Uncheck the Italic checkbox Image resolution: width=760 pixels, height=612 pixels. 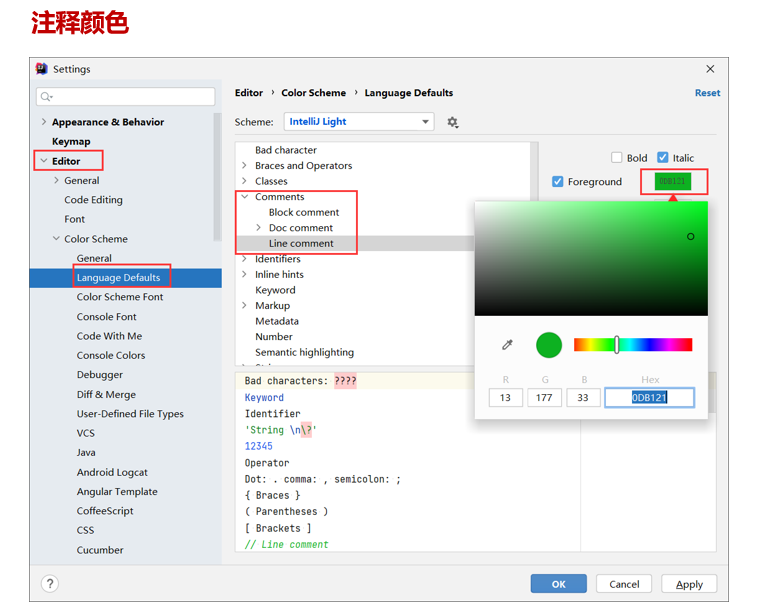click(x=663, y=157)
